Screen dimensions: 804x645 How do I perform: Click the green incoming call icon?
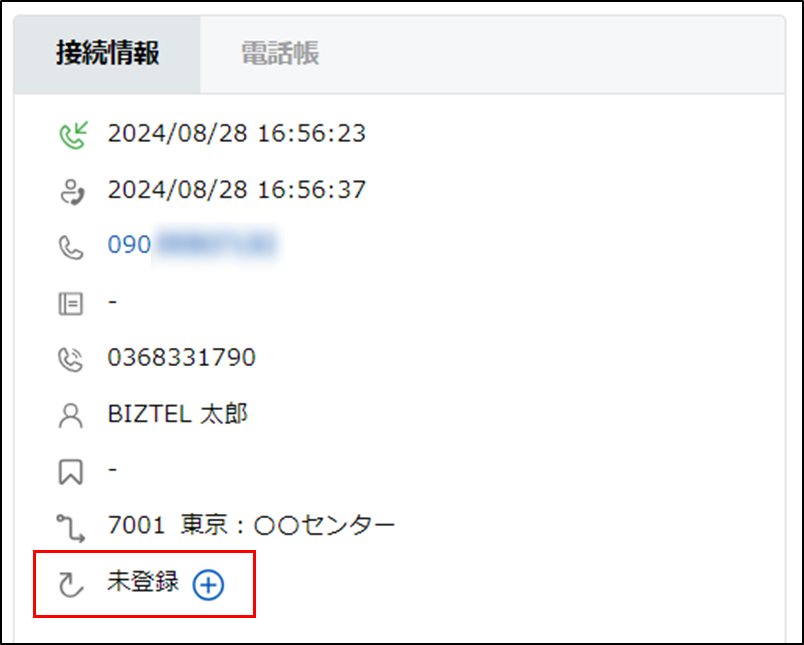pos(70,133)
